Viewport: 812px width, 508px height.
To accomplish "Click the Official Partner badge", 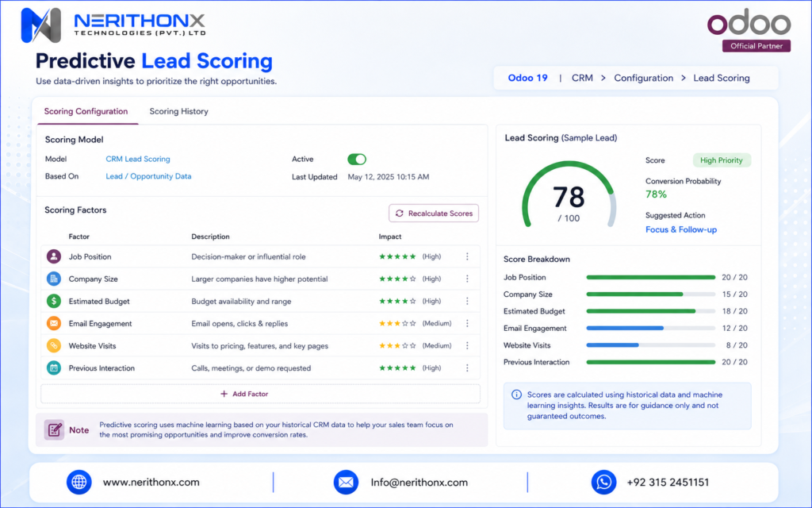I will tap(756, 45).
